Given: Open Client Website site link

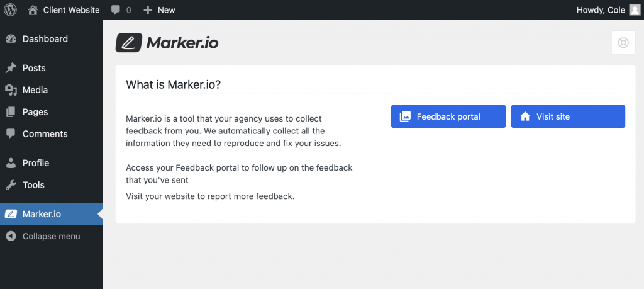Looking at the screenshot, I should [72, 10].
